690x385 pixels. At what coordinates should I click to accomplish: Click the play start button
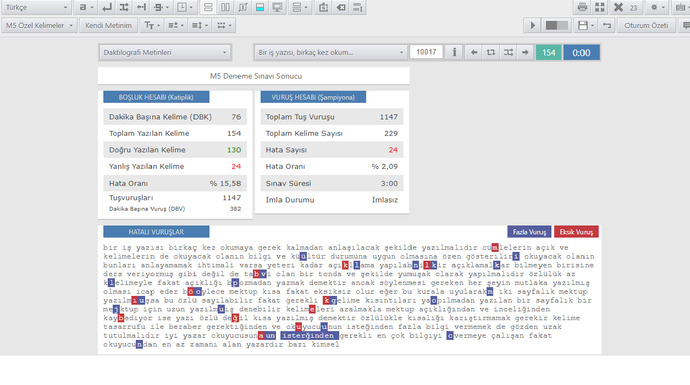click(x=532, y=26)
